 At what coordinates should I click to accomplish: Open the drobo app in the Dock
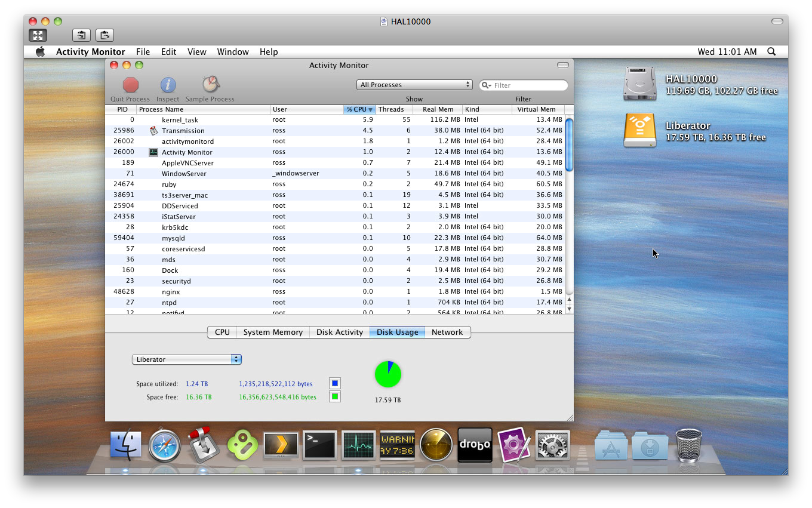tap(475, 445)
